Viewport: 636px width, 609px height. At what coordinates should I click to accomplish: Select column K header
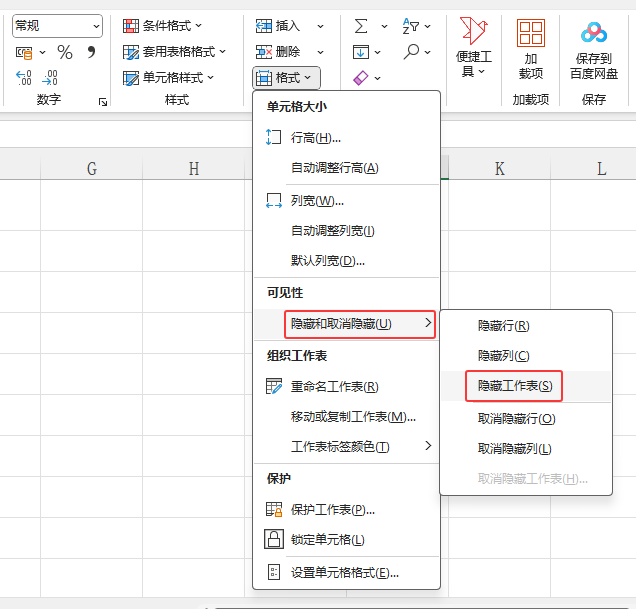pyautogui.click(x=500, y=168)
